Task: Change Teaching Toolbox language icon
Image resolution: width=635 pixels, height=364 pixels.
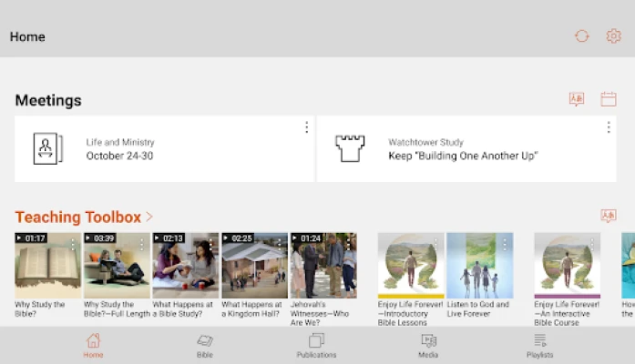Action: 609,215
